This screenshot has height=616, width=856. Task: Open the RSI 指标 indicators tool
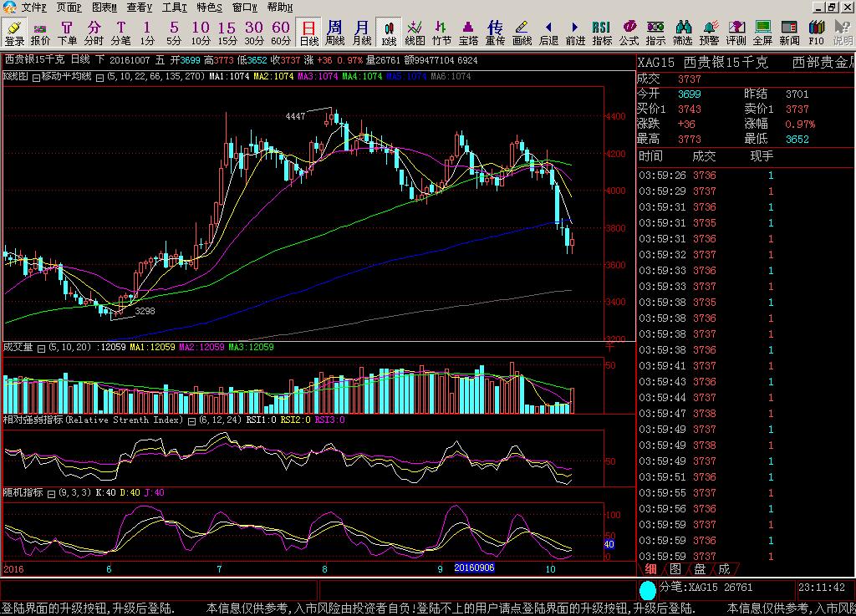pyautogui.click(x=602, y=33)
